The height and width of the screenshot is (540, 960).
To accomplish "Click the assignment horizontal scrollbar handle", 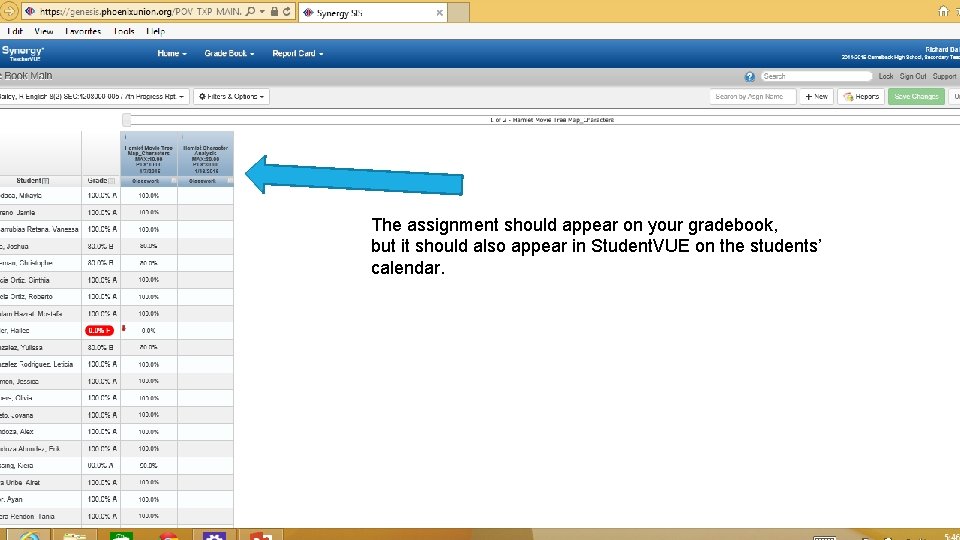I will (127, 120).
